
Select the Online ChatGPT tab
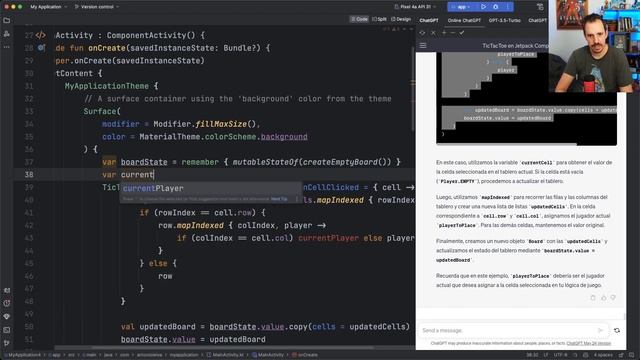pos(464,20)
